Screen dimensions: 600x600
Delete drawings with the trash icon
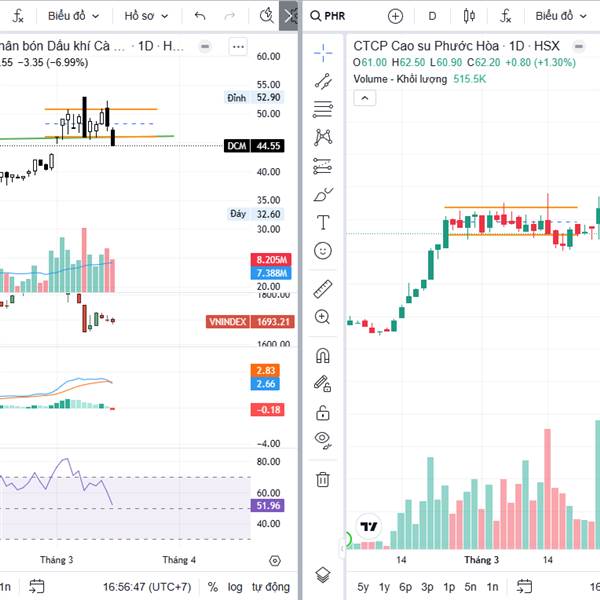point(323,479)
